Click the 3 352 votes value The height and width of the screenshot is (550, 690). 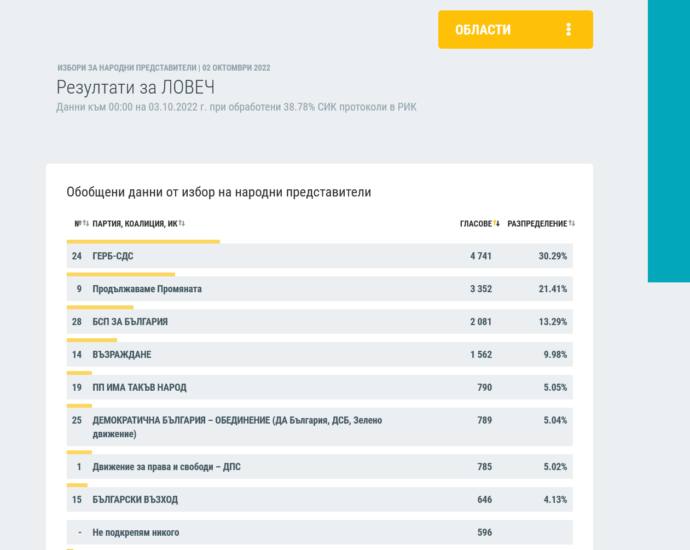pyautogui.click(x=481, y=289)
